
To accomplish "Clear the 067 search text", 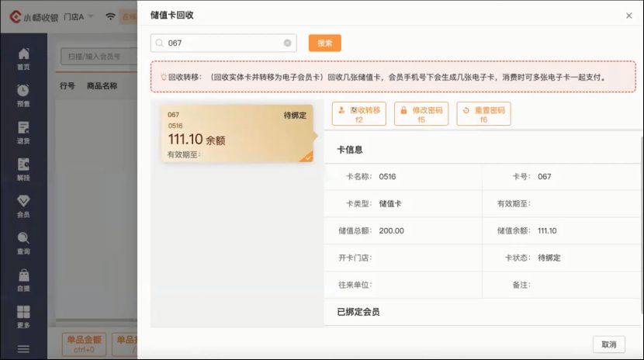I will pyautogui.click(x=287, y=43).
